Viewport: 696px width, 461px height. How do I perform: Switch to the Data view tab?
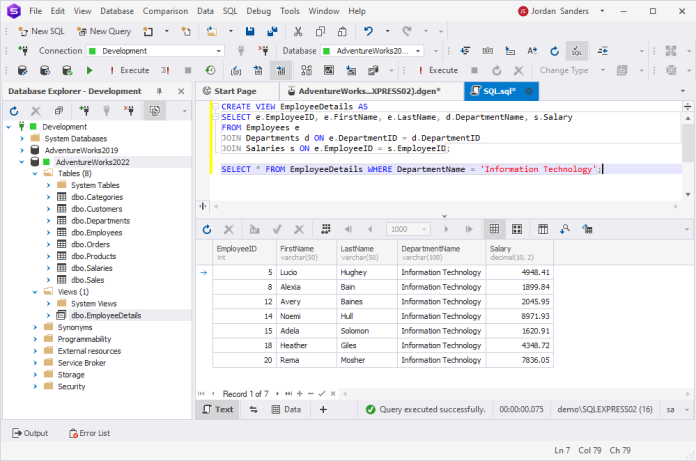click(286, 410)
